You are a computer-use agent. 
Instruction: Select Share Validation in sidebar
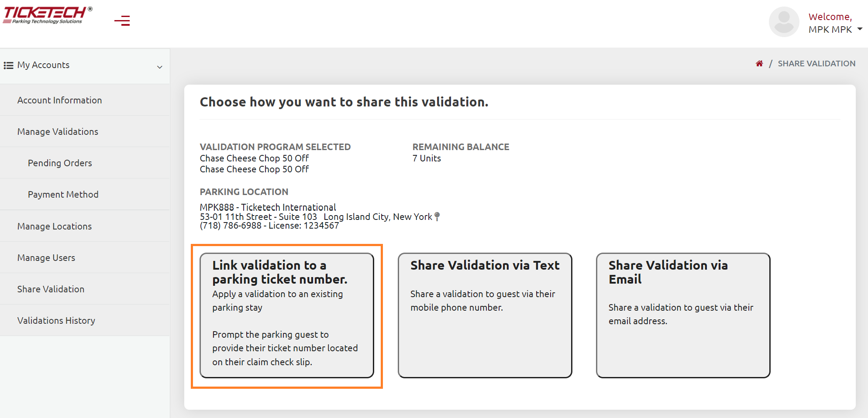click(85, 289)
